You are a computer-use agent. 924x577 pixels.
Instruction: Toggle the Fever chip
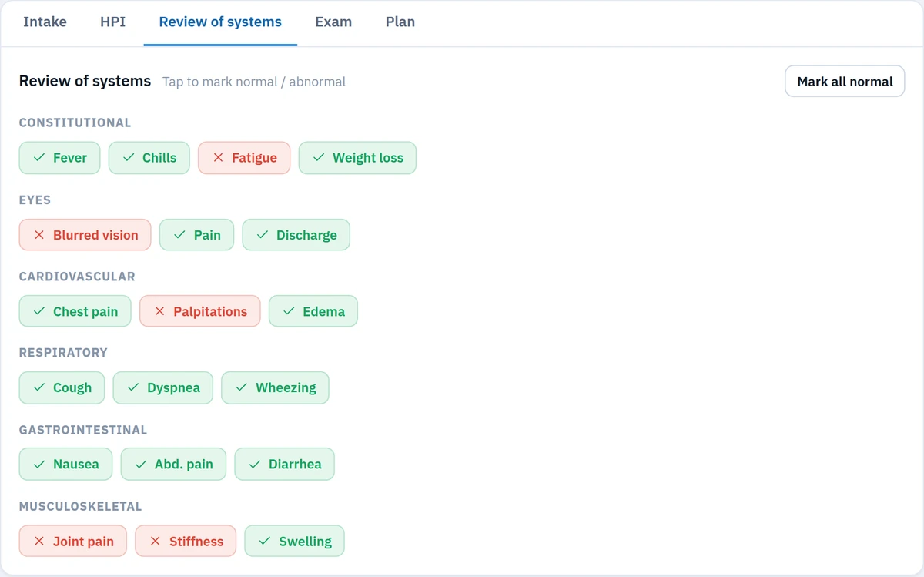coord(59,158)
